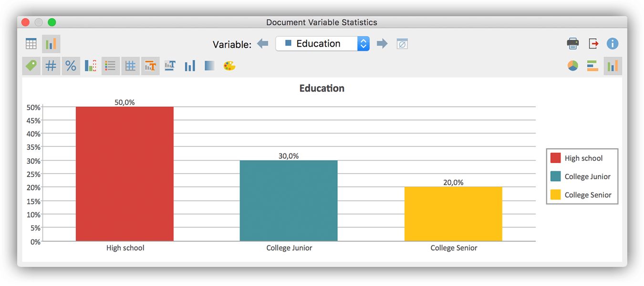Click the single-color bars icon
The height and width of the screenshot is (286, 644).
point(190,66)
